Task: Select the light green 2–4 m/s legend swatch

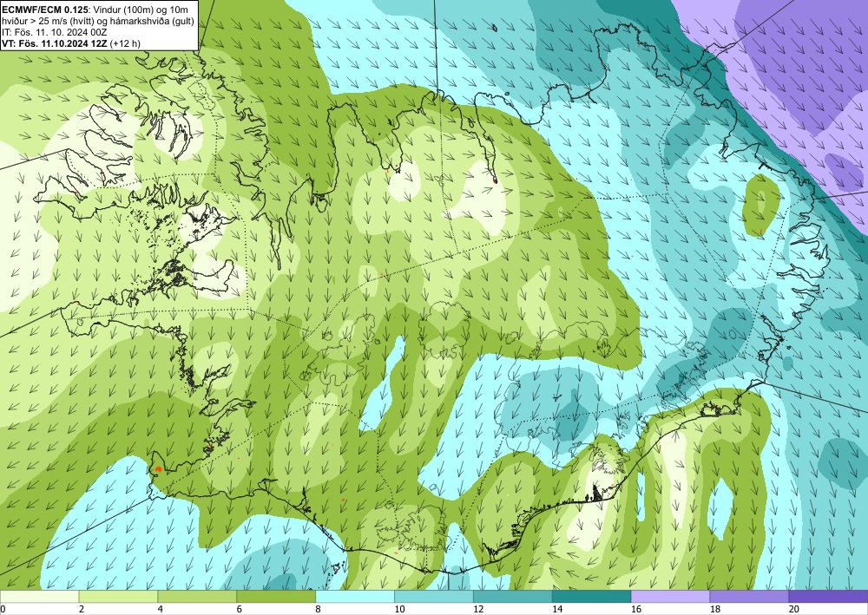Action: (x=118, y=596)
